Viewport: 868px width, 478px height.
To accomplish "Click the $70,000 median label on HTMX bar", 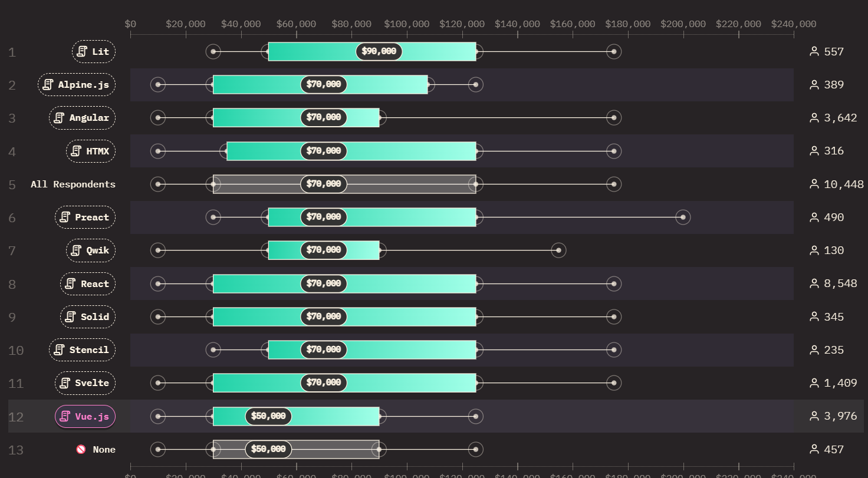I will tap(324, 151).
